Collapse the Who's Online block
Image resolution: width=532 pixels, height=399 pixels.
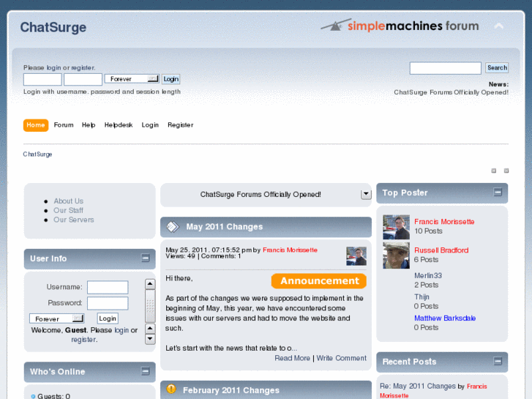(145, 371)
